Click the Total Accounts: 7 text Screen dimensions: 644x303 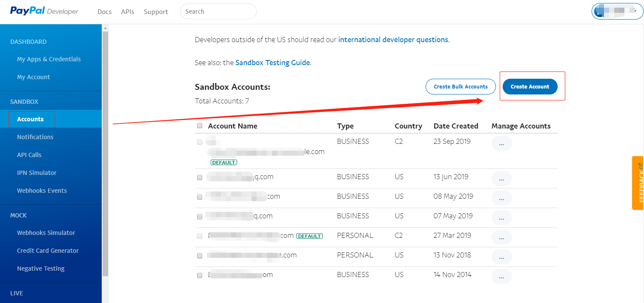coord(222,101)
